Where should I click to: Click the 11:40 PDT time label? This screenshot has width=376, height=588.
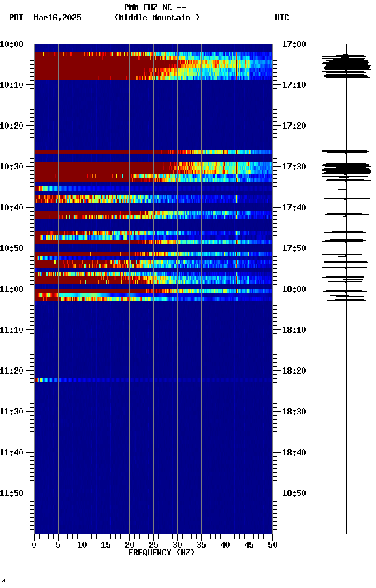point(12,453)
